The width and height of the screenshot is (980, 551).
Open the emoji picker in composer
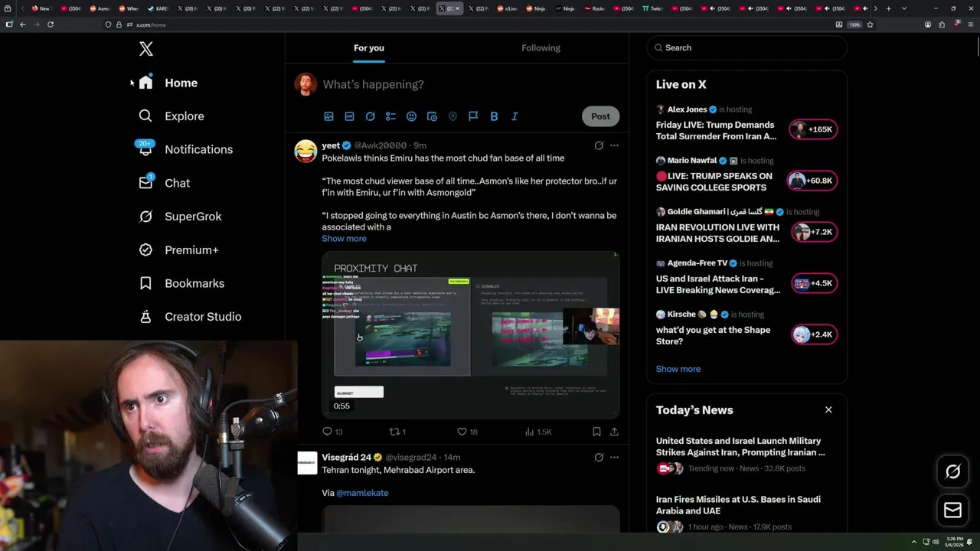(x=411, y=116)
